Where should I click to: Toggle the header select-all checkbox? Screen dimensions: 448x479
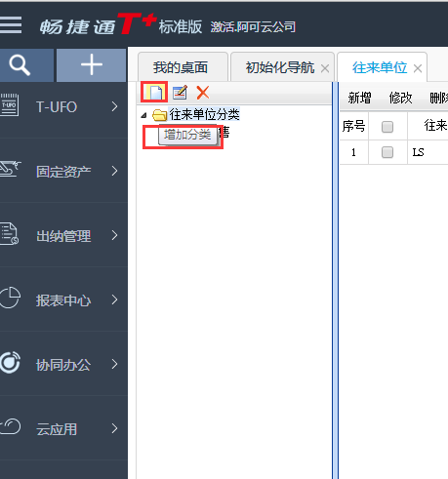(387, 127)
